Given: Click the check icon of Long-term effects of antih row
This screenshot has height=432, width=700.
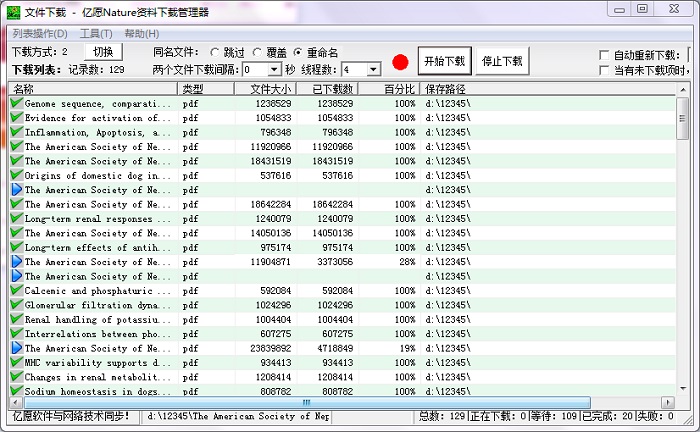Looking at the screenshot, I should [x=17, y=247].
